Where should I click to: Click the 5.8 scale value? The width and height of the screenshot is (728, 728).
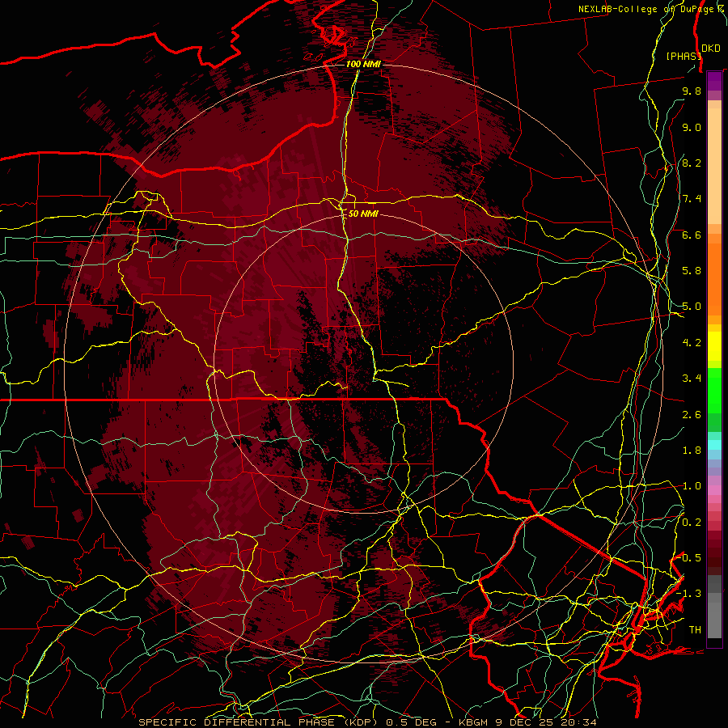(x=692, y=271)
